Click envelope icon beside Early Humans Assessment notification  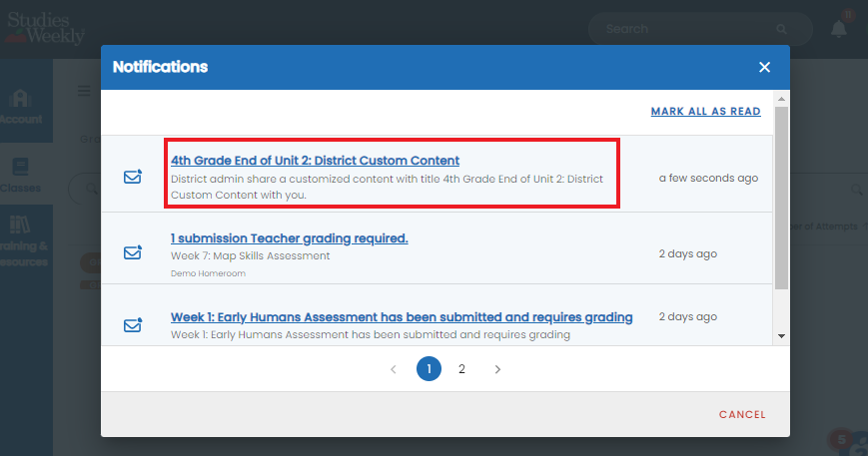[132, 325]
